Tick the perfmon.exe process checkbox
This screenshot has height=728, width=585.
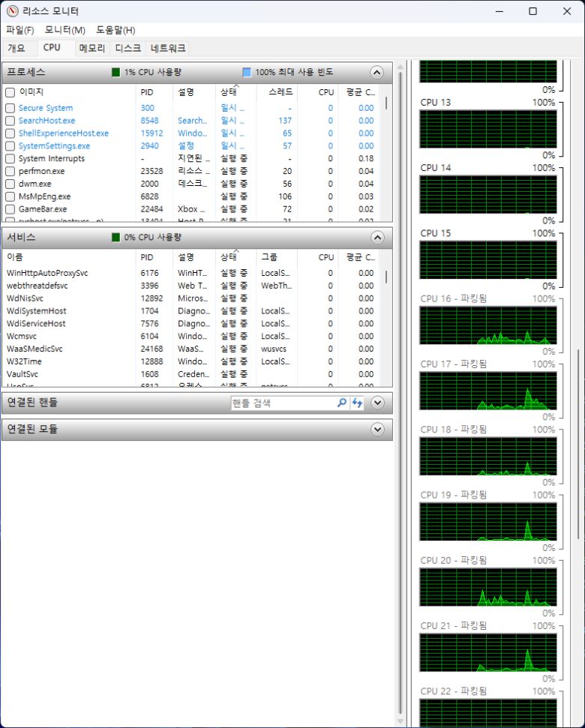pos(10,171)
